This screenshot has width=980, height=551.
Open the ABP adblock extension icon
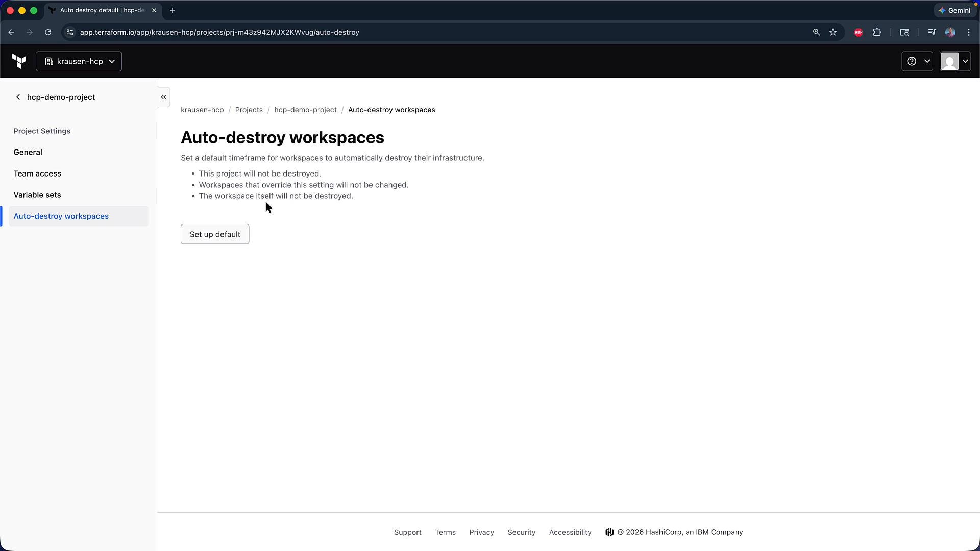point(859,32)
